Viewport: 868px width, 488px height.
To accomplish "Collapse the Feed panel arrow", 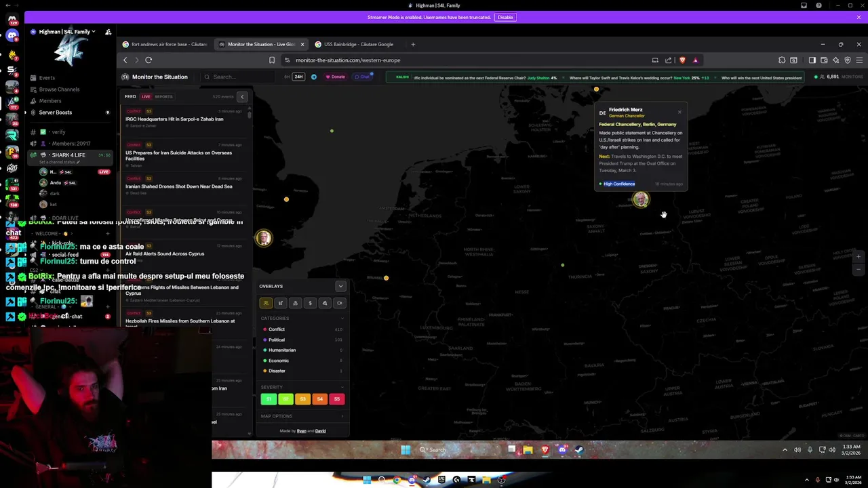I will click(241, 97).
